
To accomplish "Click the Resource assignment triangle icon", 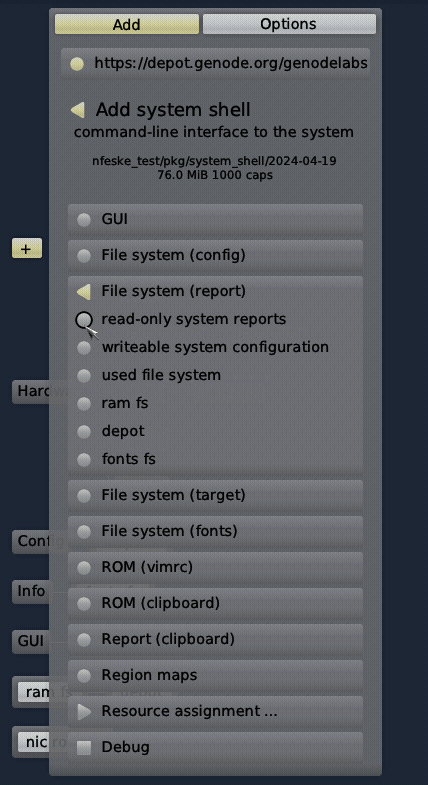I will tap(84, 711).
